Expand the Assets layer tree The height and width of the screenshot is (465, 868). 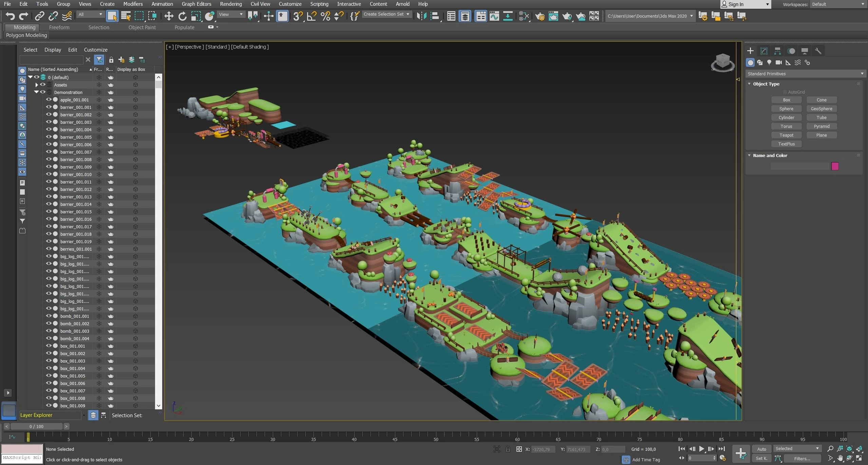coord(37,85)
